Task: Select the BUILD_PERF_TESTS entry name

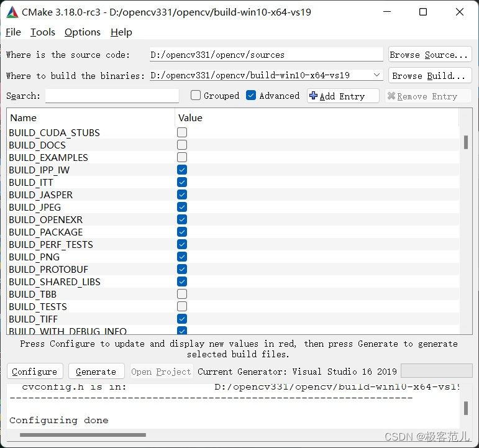Action: pos(51,244)
